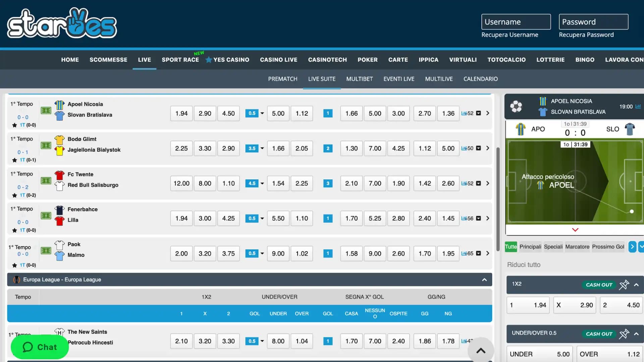
Task: Collapse the Europa League section header
Action: coord(484,279)
